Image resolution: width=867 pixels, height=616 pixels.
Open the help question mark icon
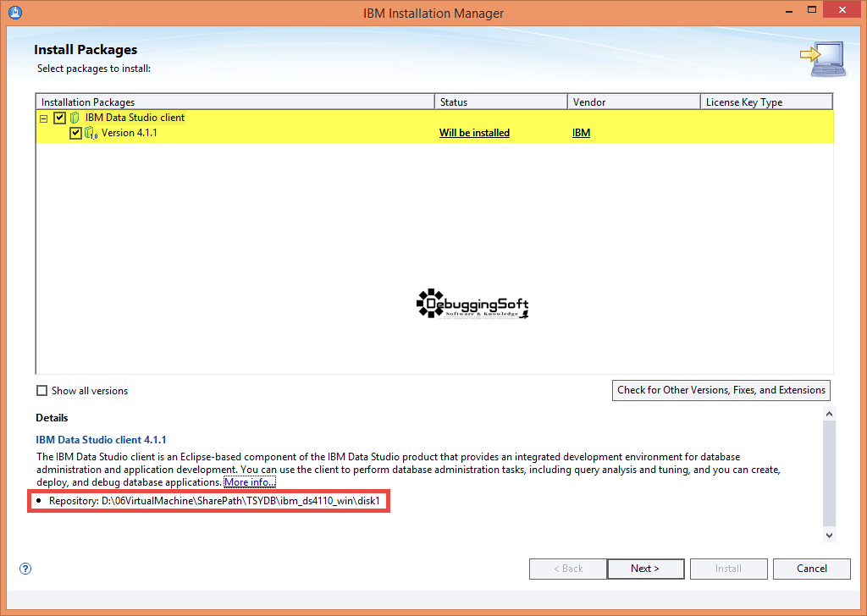tap(25, 569)
